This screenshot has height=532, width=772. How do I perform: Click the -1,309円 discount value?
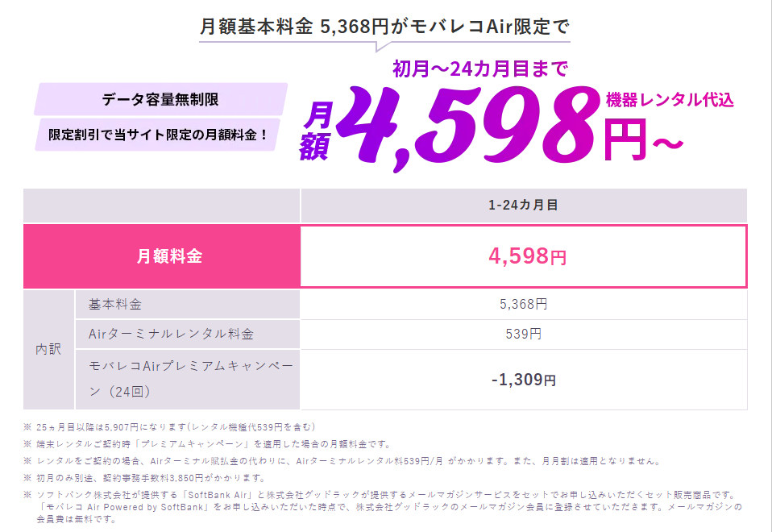point(523,379)
